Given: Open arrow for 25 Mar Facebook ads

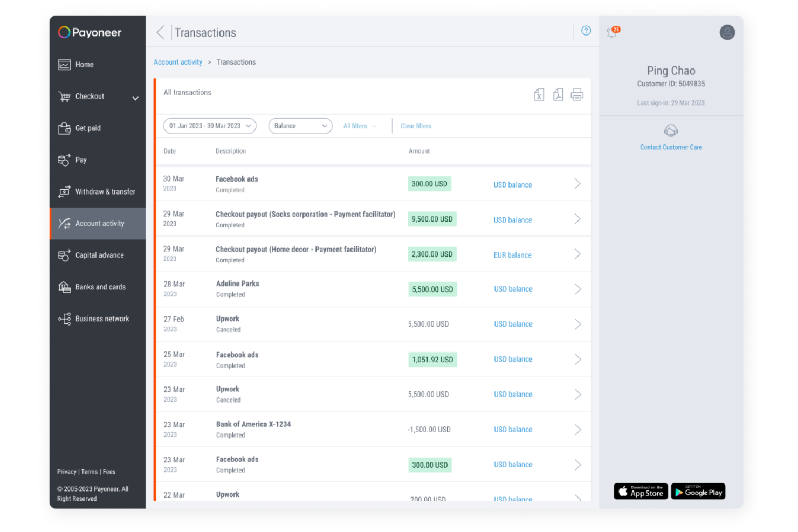Looking at the screenshot, I should coord(577,359).
